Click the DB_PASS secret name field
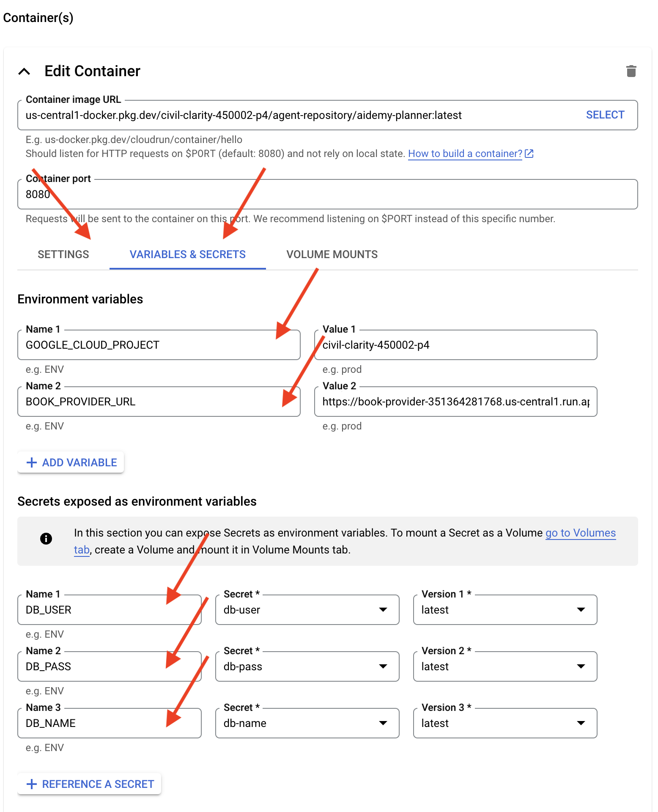This screenshot has height=812, width=658. coord(109,666)
